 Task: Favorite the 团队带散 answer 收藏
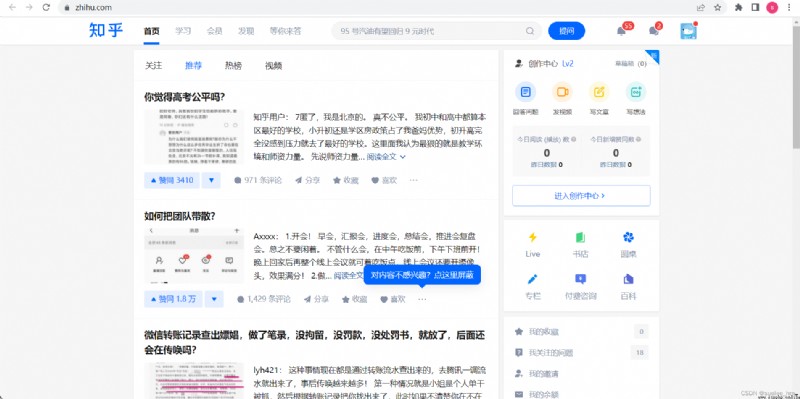(x=355, y=299)
